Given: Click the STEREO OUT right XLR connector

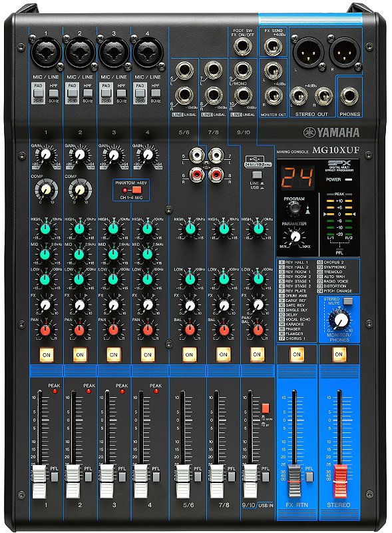Looking at the screenshot, I should [345, 51].
